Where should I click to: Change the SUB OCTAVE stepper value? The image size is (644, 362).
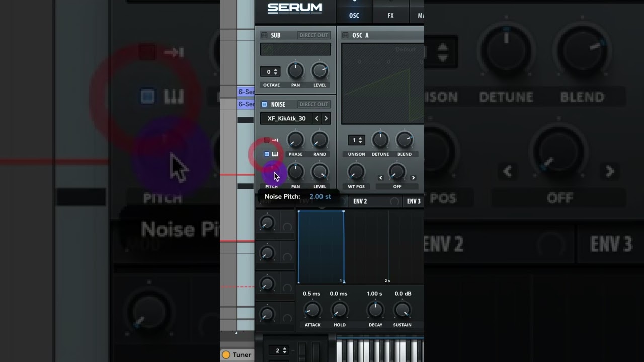(x=270, y=72)
